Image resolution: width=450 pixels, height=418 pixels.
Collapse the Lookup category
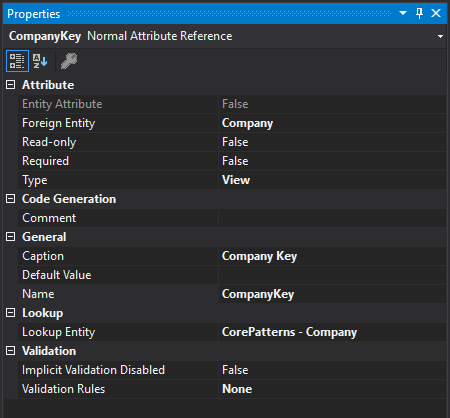(x=11, y=313)
